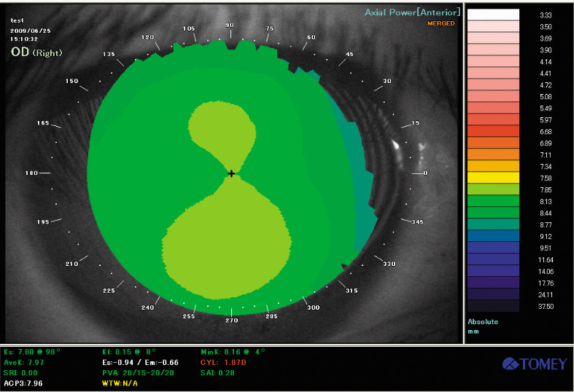Click the 180 degree axis marker
The image size is (574, 392).
coord(31,173)
